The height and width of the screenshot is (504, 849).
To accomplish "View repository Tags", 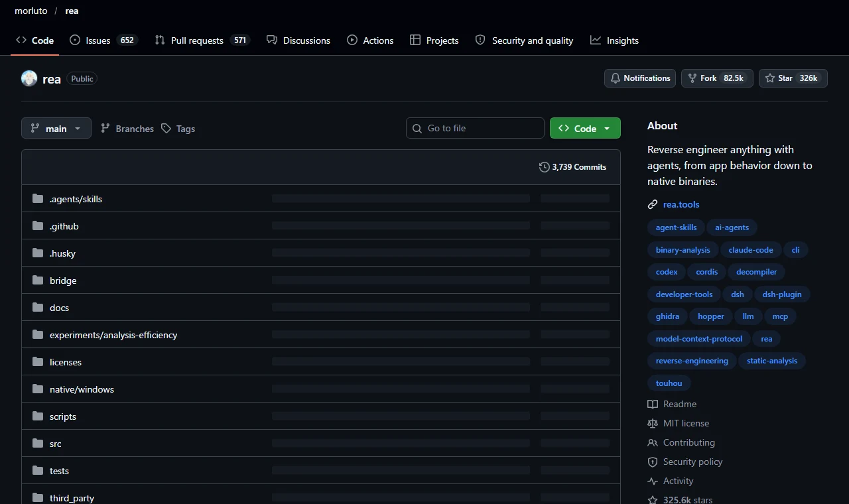I will [178, 129].
